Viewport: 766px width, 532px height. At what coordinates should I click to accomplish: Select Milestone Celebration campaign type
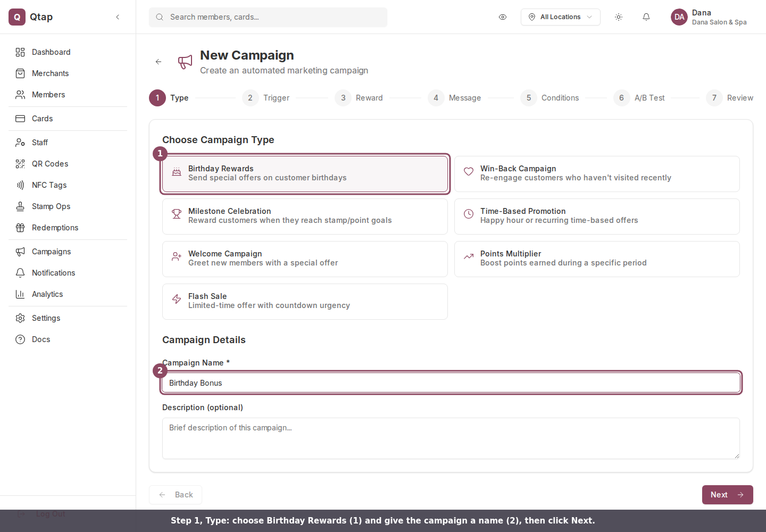(x=305, y=217)
